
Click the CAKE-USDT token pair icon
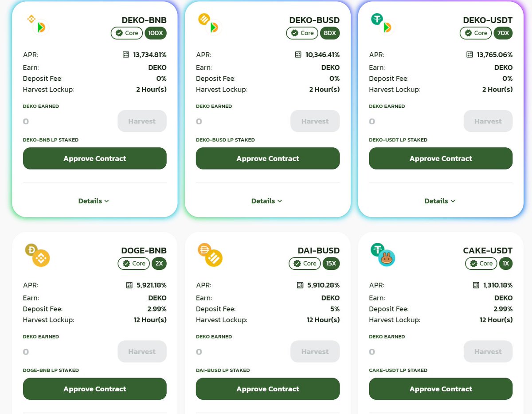(383, 255)
